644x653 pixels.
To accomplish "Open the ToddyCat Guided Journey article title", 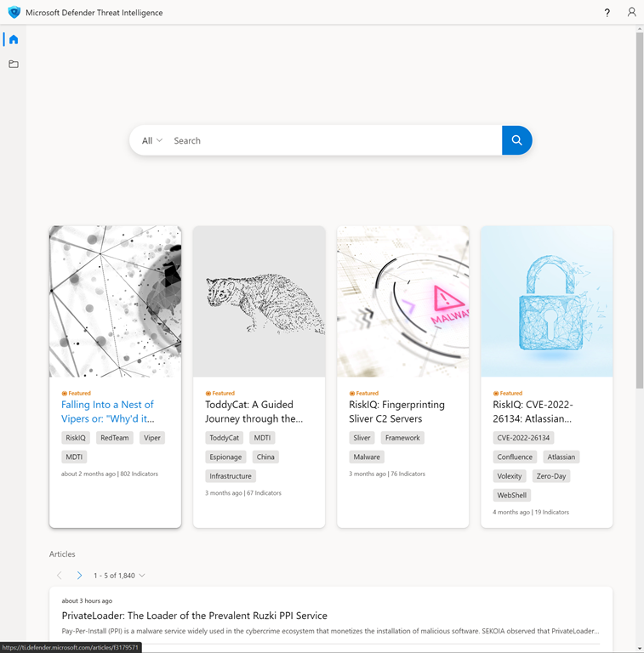I will [254, 412].
